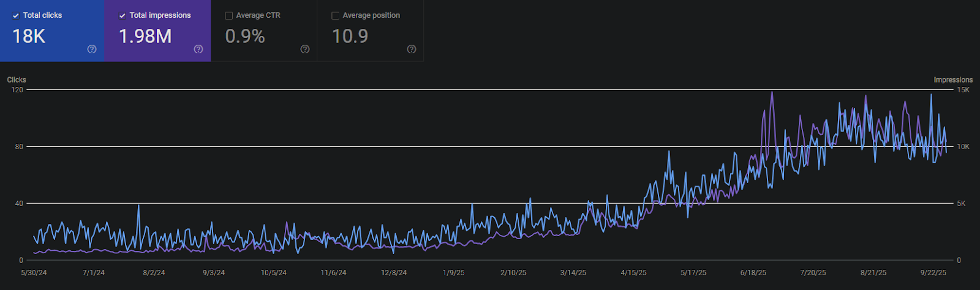Viewport: 980px width, 290px height.
Task: Uncheck the Total impressions checkbox
Action: 123,15
